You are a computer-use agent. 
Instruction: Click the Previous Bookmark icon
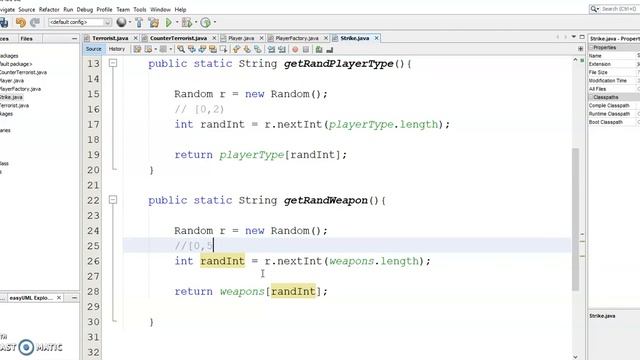[236, 49]
